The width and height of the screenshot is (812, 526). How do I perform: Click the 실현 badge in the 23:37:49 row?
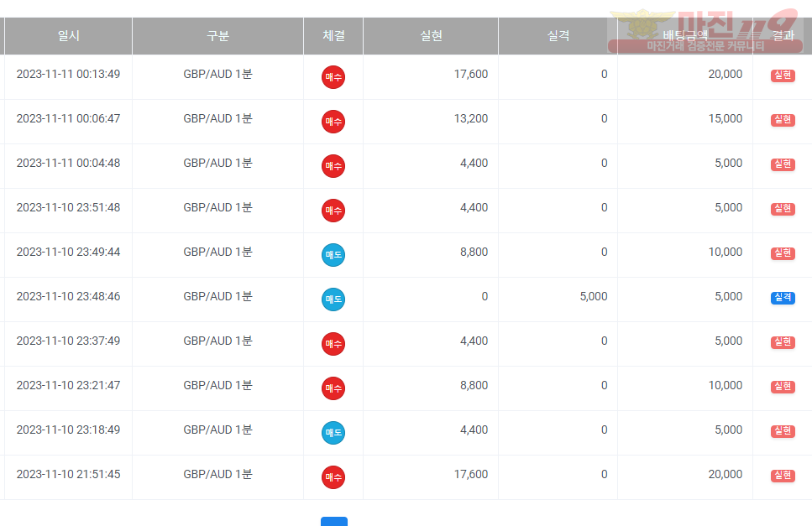[783, 342]
